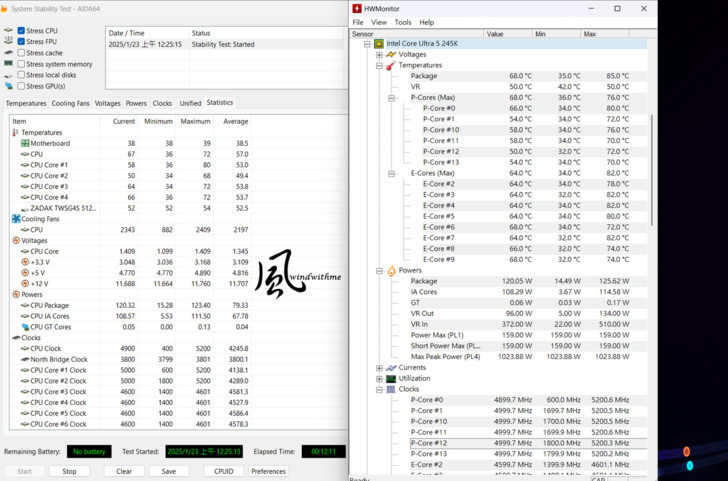Viewport: 728px width, 481px height.
Task: Click the Voltages lightning icon in HWMonitor
Action: click(x=392, y=55)
